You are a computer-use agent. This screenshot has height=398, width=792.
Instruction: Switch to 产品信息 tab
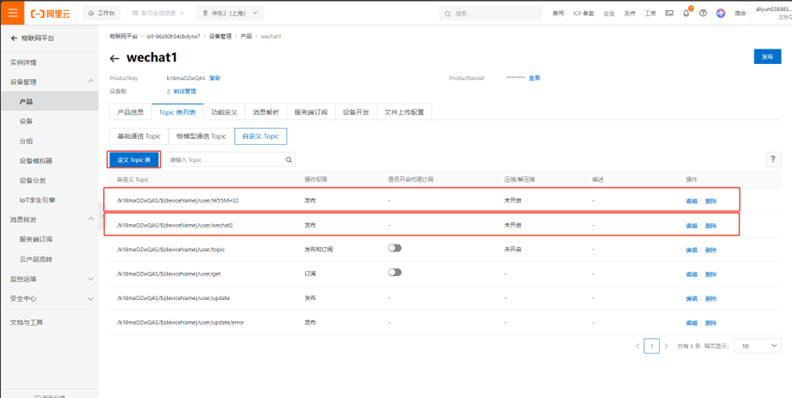coord(130,112)
